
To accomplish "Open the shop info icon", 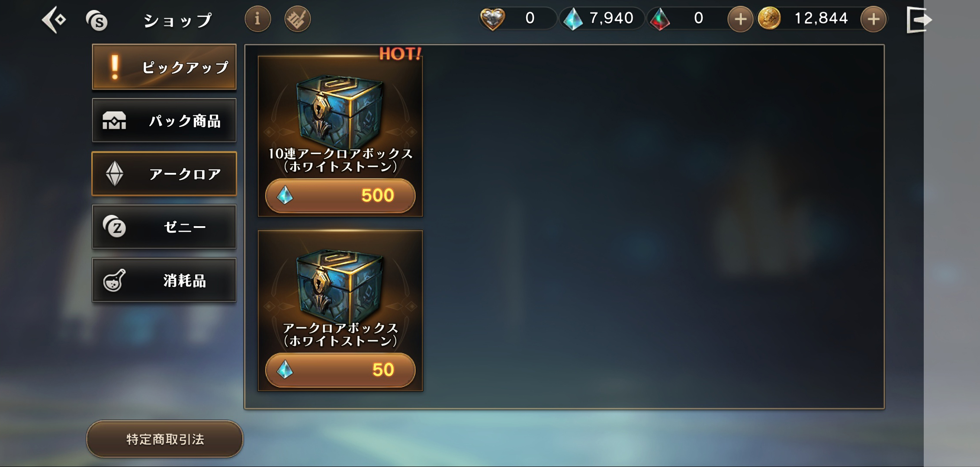I will [x=258, y=19].
